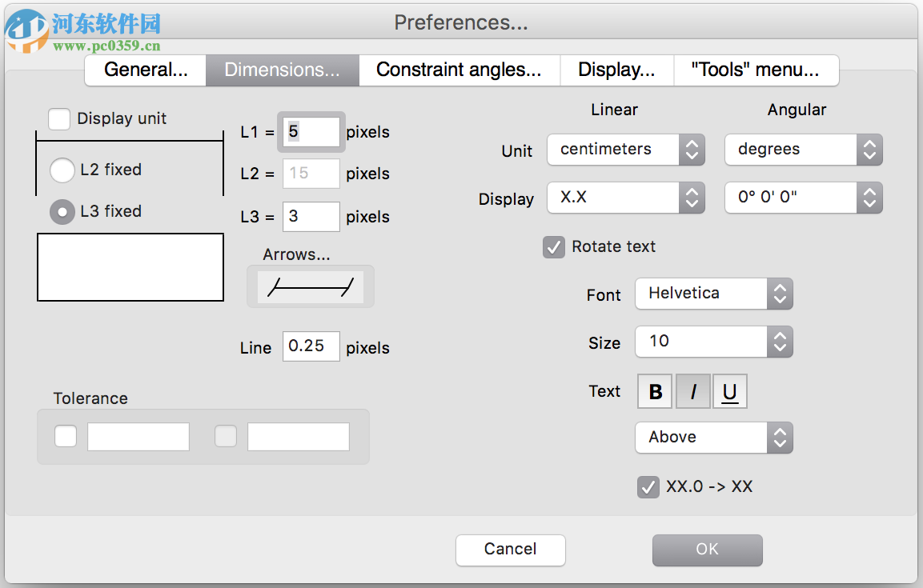Open the Linear unit dropdown showing centimeters
The image size is (923, 588).
625,150
